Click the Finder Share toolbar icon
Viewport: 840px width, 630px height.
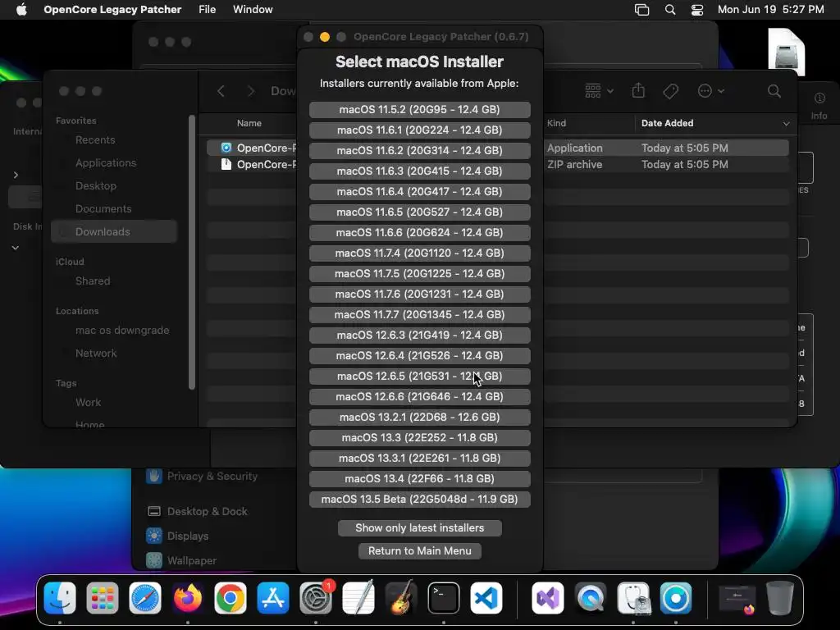tap(638, 90)
